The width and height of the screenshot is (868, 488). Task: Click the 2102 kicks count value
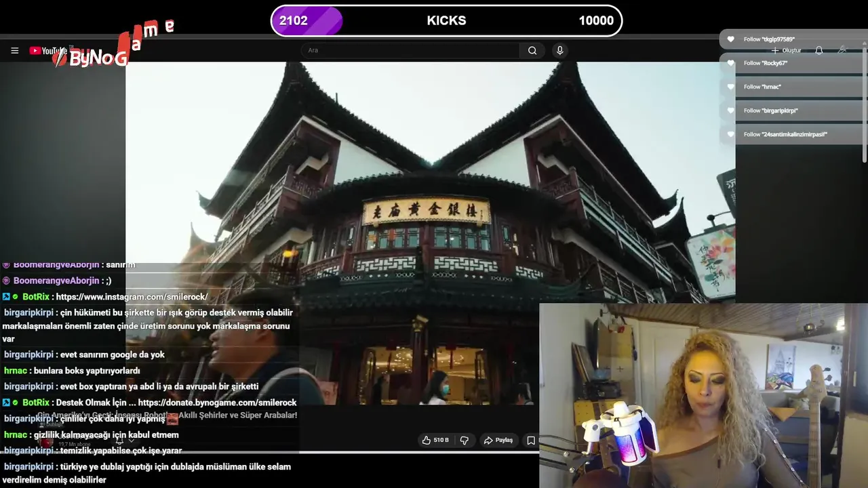click(x=294, y=20)
